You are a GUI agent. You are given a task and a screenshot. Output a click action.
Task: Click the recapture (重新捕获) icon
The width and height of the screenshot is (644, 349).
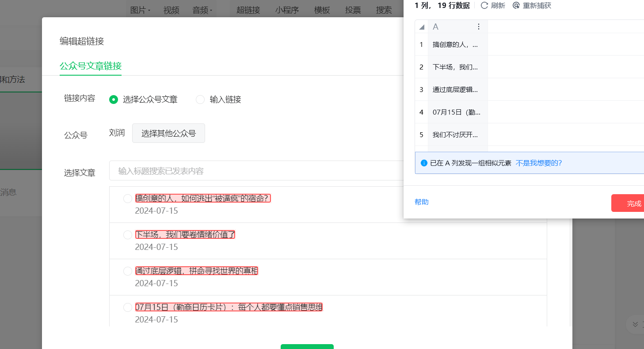click(516, 6)
